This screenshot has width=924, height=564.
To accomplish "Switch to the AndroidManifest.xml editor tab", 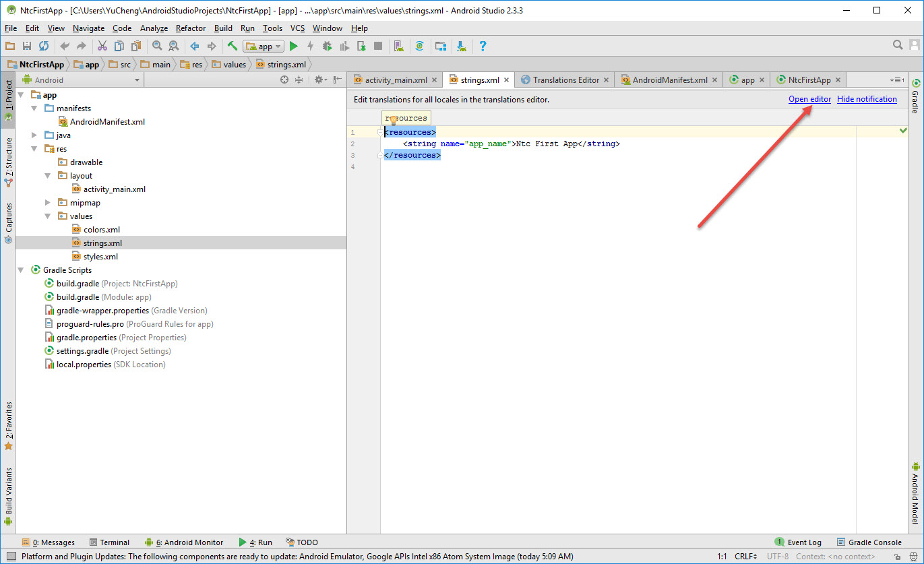I will point(670,80).
